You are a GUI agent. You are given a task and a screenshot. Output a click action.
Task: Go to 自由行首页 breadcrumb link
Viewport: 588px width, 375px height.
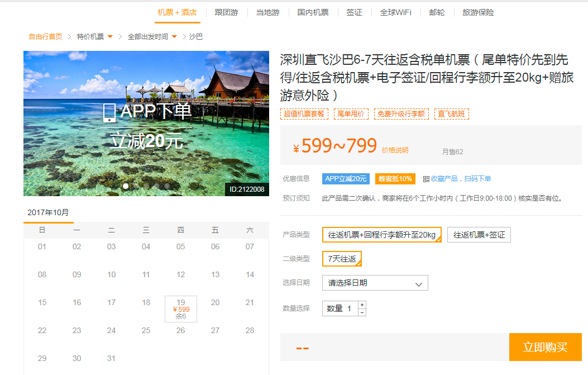pos(45,37)
